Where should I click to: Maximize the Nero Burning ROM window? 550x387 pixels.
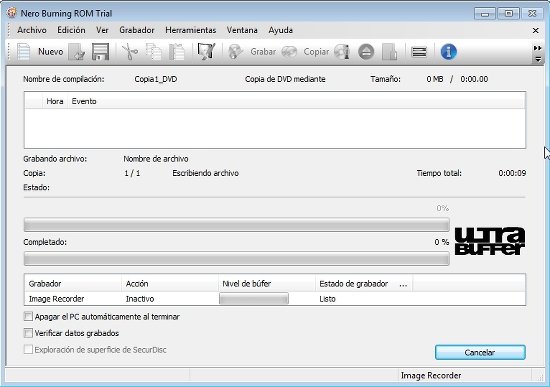point(509,14)
